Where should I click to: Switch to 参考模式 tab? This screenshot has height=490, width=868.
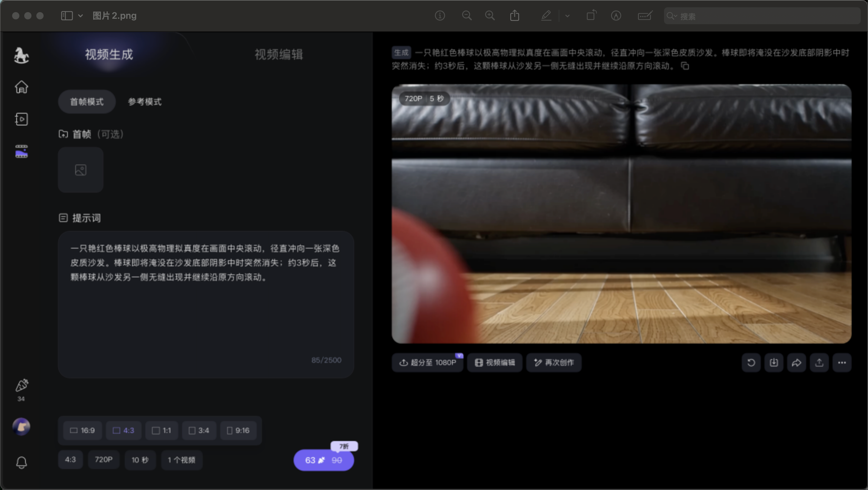tap(145, 101)
